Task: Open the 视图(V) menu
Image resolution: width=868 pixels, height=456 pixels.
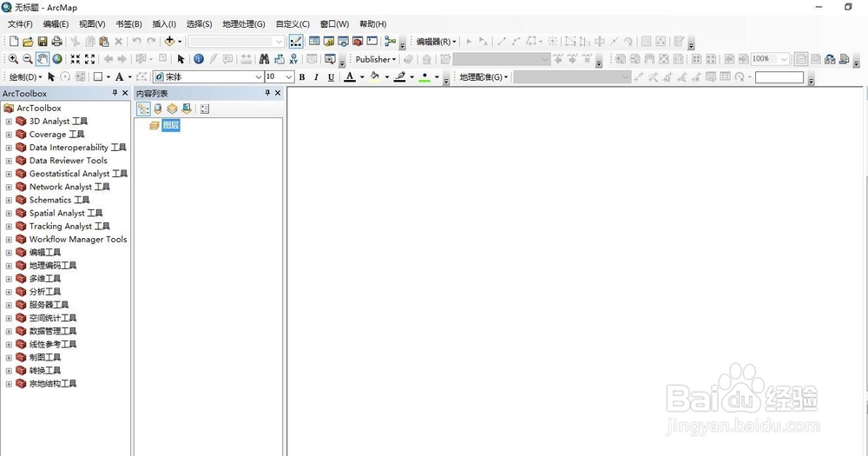Action: (x=92, y=23)
